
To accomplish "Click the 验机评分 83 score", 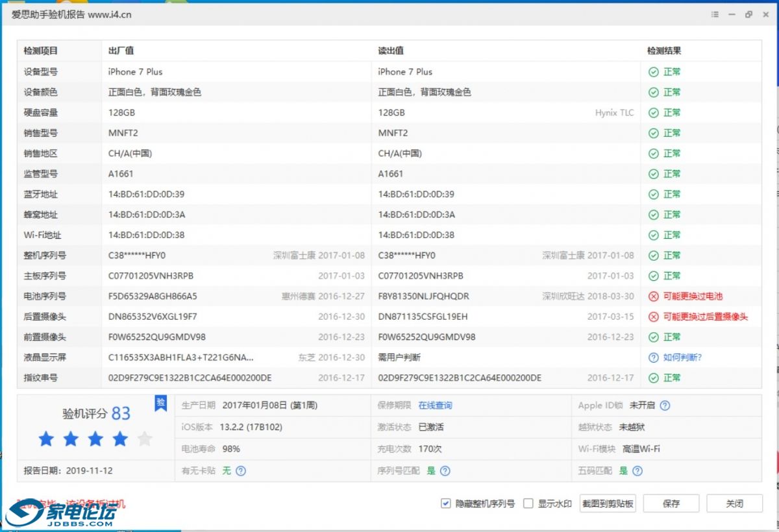I will click(x=96, y=413).
